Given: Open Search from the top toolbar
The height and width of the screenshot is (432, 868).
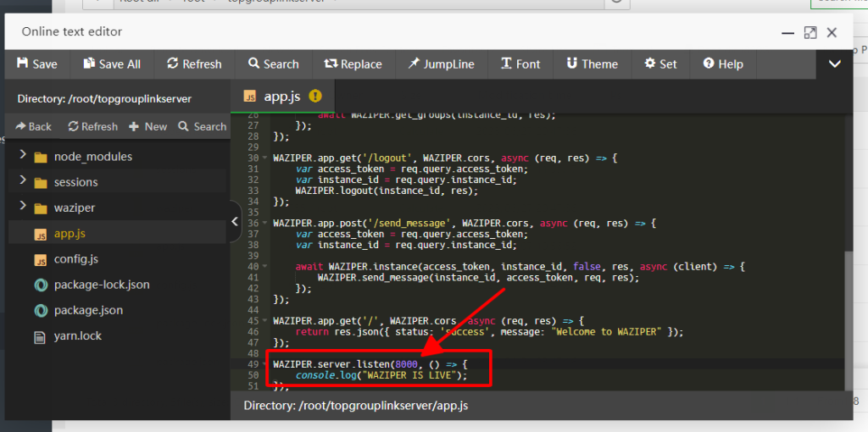Looking at the screenshot, I should pos(273,64).
